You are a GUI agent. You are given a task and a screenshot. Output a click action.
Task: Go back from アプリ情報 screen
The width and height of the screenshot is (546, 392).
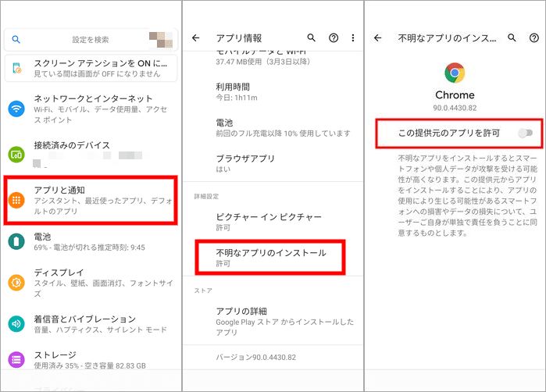click(196, 38)
